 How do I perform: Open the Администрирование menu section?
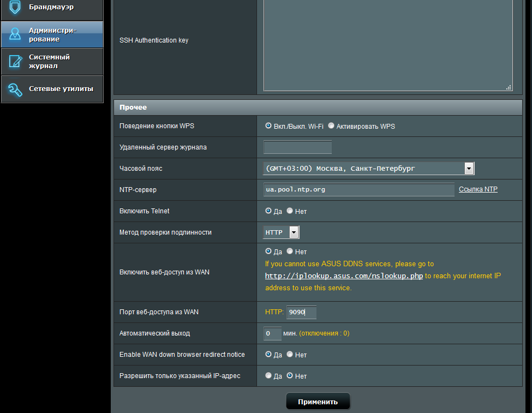[x=52, y=34]
